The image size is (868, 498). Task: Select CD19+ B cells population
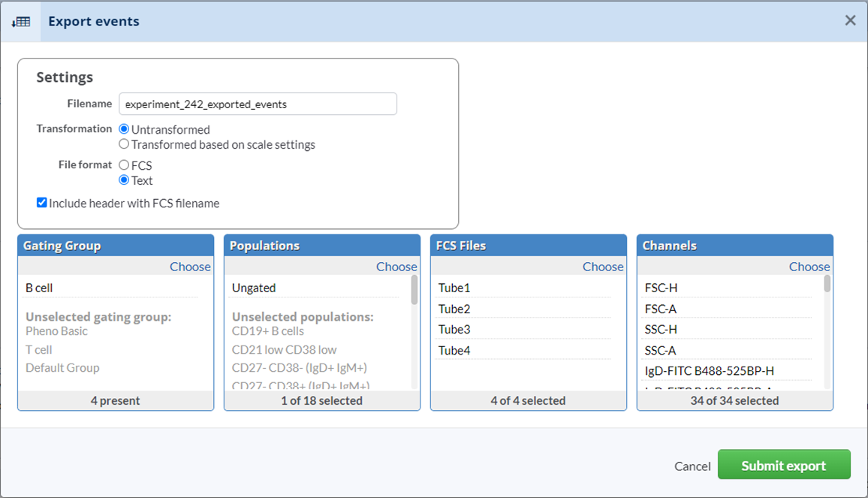[268, 331]
